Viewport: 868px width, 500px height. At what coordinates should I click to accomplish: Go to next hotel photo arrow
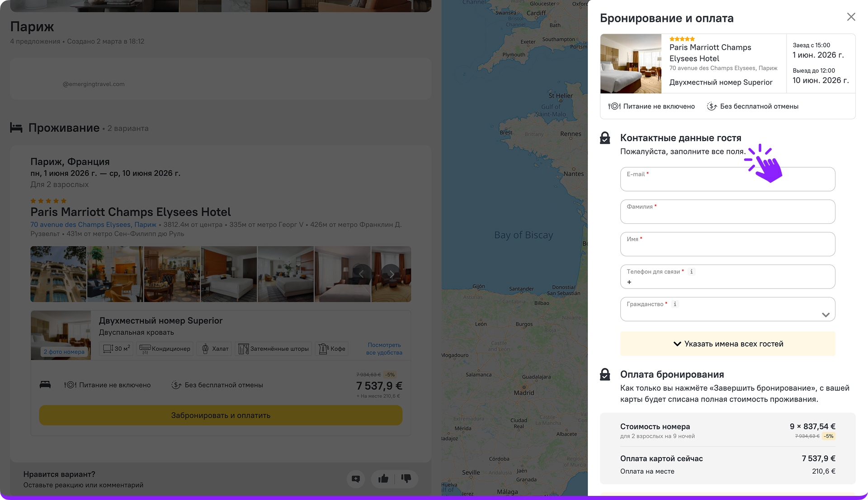click(392, 274)
